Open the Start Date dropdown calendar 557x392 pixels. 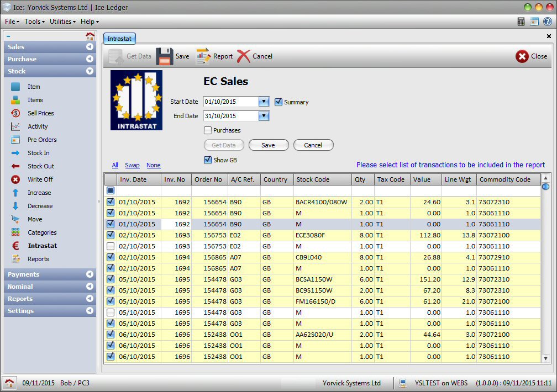[264, 102]
